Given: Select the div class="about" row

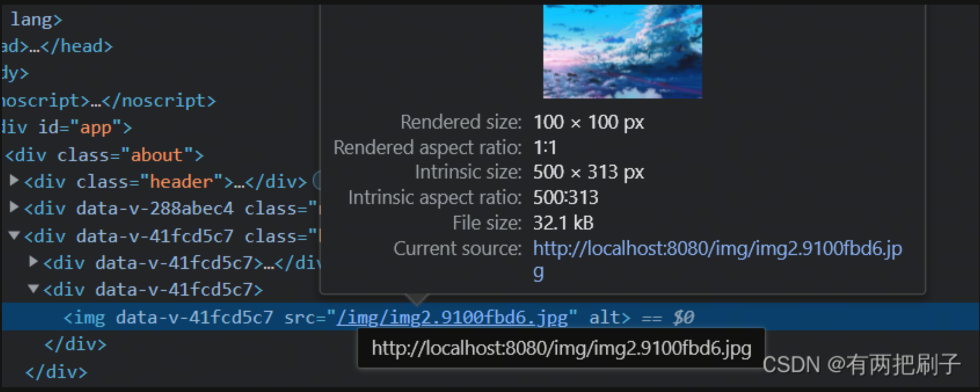Looking at the screenshot, I should point(104,155).
